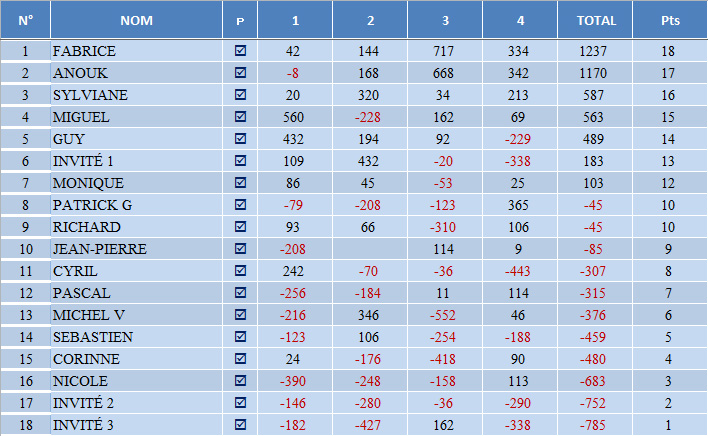Toggle the checkbox in FABRICE's row
The width and height of the screenshot is (708, 436).
click(240, 50)
